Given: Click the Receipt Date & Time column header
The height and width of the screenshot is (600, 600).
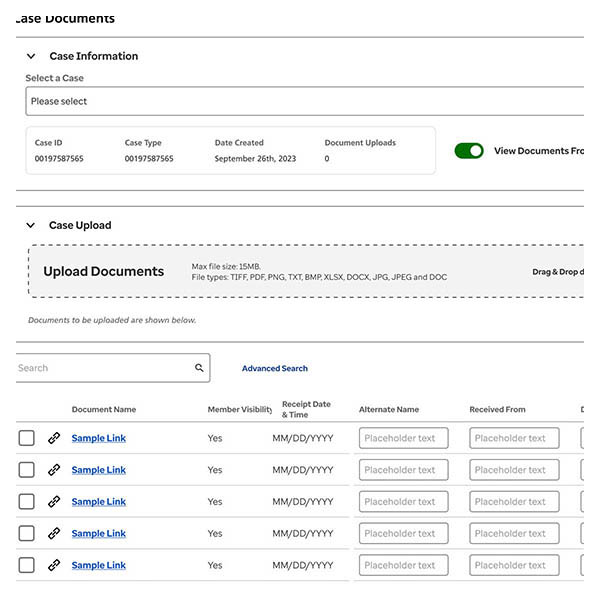Looking at the screenshot, I should point(307,409).
